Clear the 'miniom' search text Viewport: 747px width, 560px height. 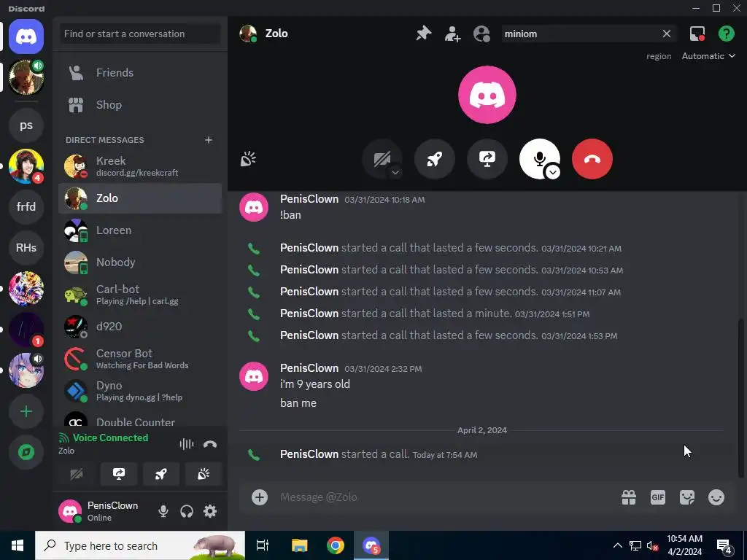667,34
